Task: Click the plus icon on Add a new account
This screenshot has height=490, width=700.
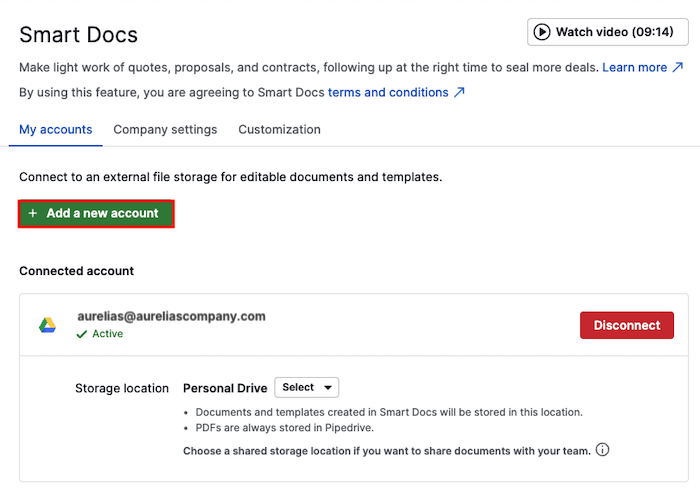Action: (33, 213)
